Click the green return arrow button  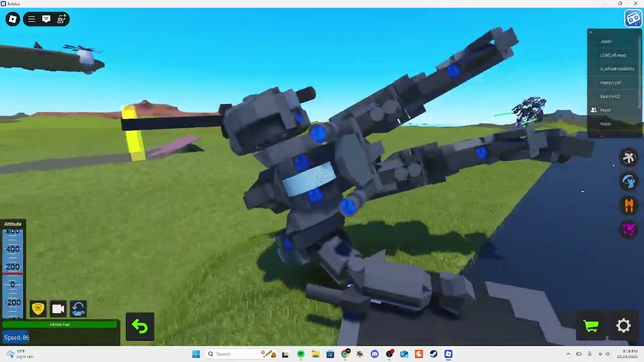pos(140,327)
